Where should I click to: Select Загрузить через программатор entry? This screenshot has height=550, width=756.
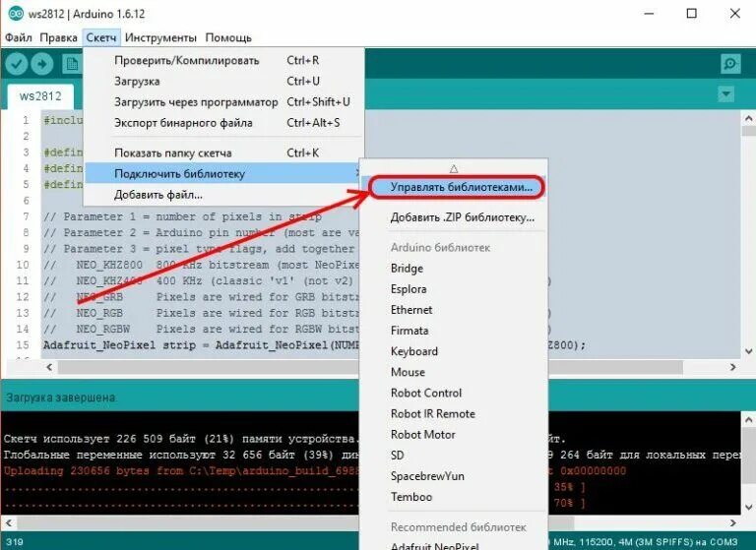(224, 101)
